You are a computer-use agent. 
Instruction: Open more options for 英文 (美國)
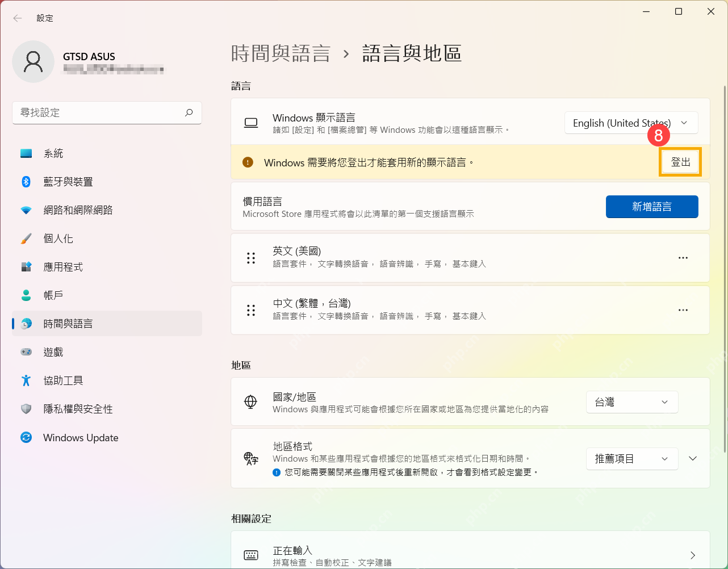click(x=683, y=258)
